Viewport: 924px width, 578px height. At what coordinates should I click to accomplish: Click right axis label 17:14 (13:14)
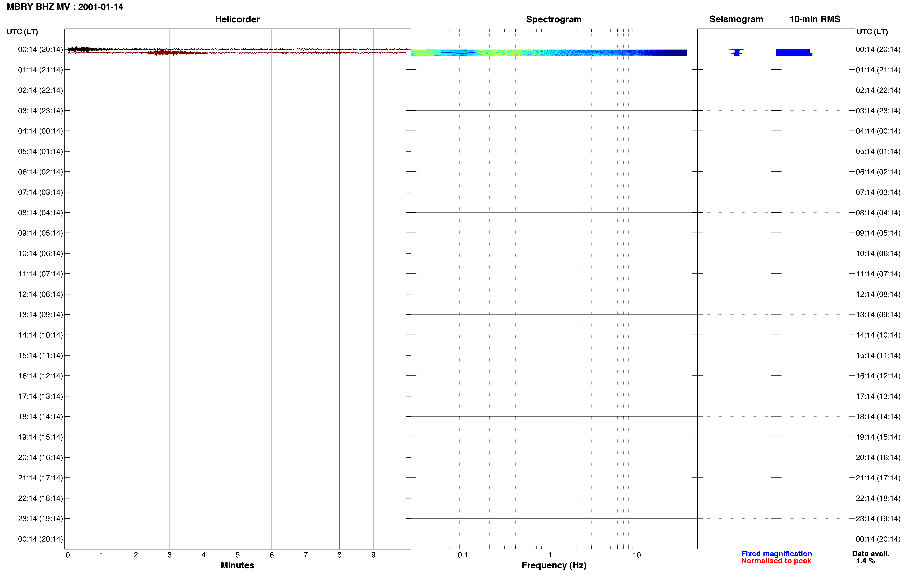[x=878, y=396]
